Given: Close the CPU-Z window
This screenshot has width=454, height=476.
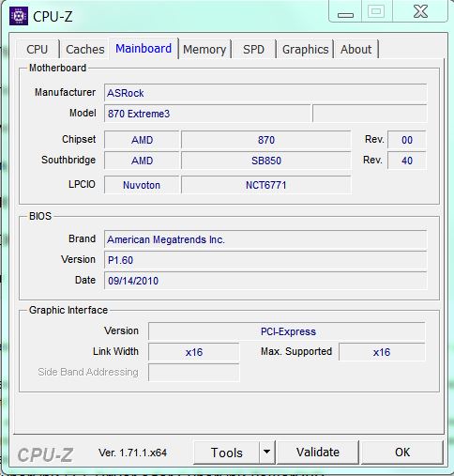Looking at the screenshot, I should point(420,12).
